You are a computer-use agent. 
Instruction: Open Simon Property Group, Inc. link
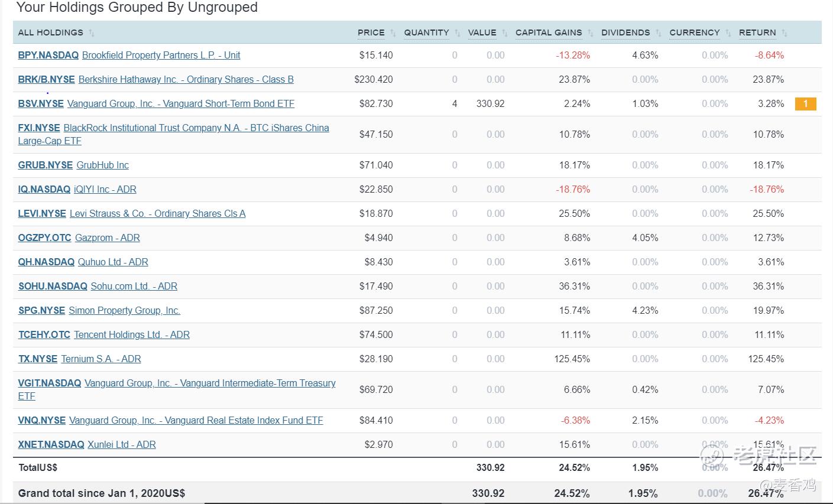124,310
